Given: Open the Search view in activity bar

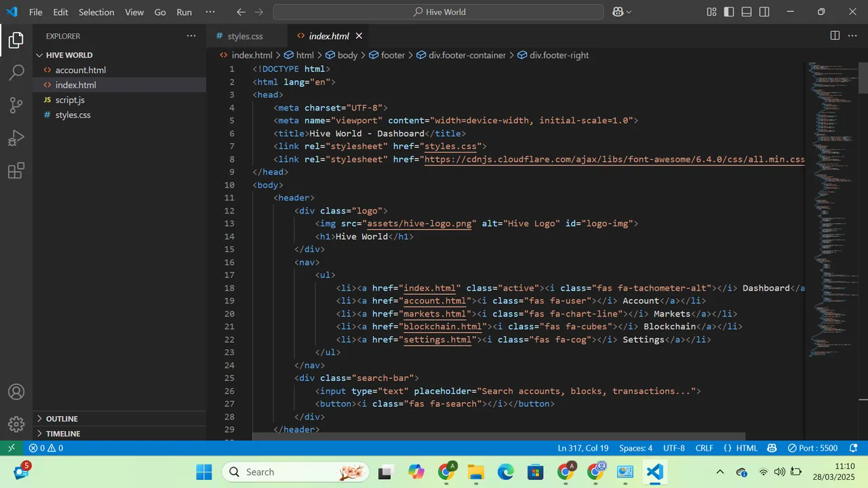Looking at the screenshot, I should 16,73.
